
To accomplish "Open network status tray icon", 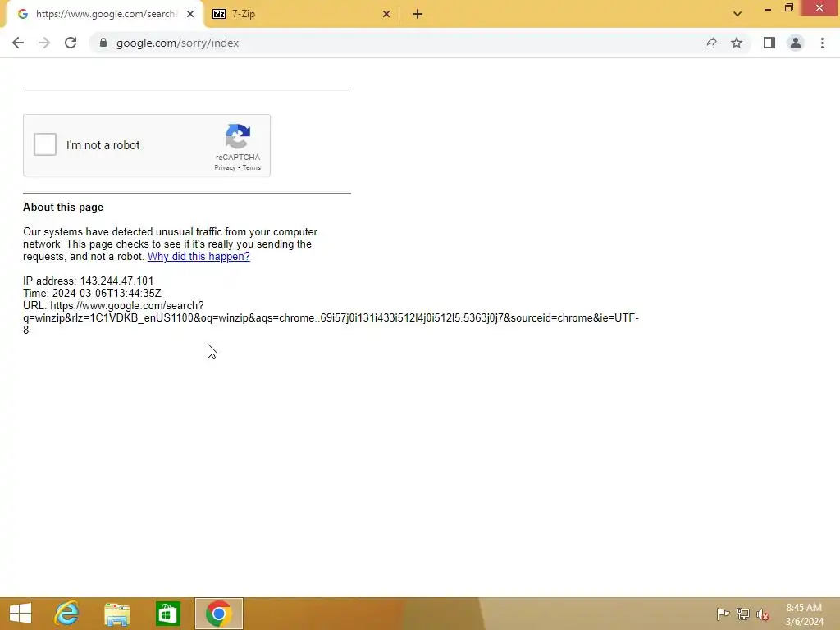I will pyautogui.click(x=743, y=614).
